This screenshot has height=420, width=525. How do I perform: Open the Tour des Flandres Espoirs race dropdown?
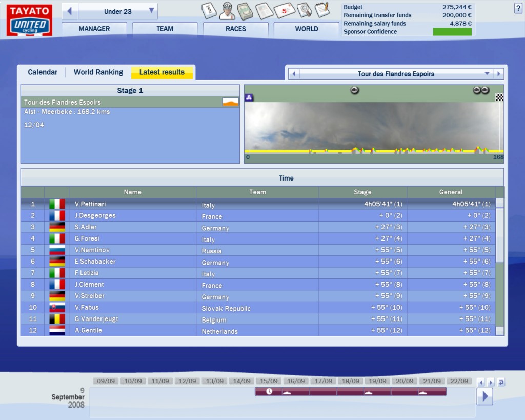coord(487,74)
